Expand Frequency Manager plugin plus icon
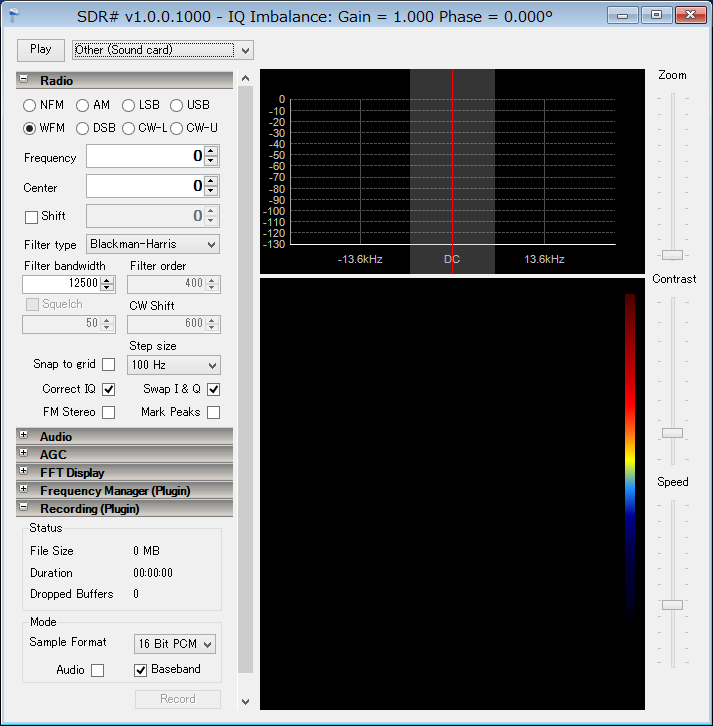 (x=24, y=490)
